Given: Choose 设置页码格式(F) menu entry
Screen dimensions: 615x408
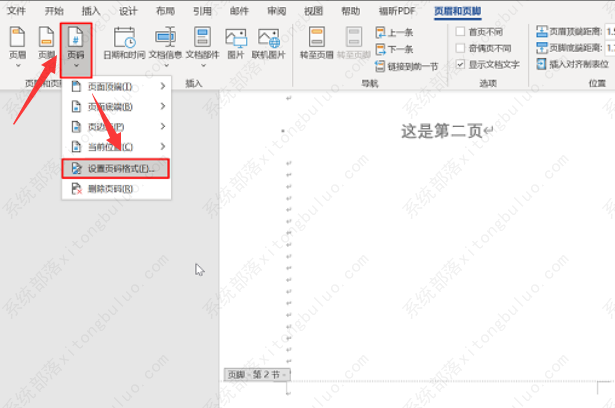Looking at the screenshot, I should click(x=116, y=168).
